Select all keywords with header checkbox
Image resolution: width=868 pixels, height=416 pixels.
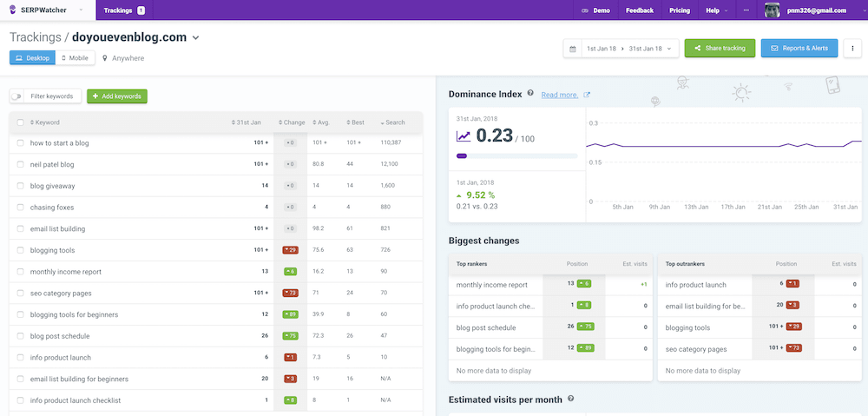[x=21, y=122]
